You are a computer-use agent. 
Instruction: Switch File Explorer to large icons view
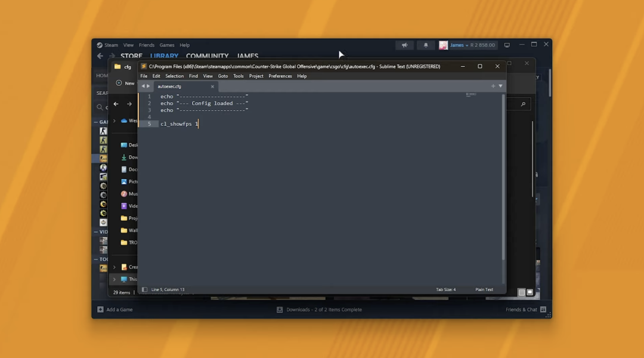530,292
